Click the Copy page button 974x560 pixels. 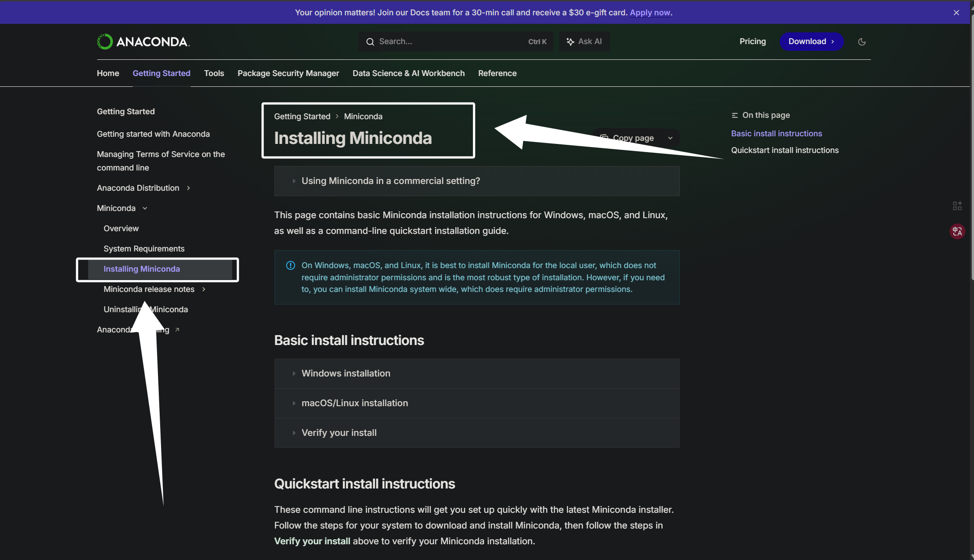628,138
